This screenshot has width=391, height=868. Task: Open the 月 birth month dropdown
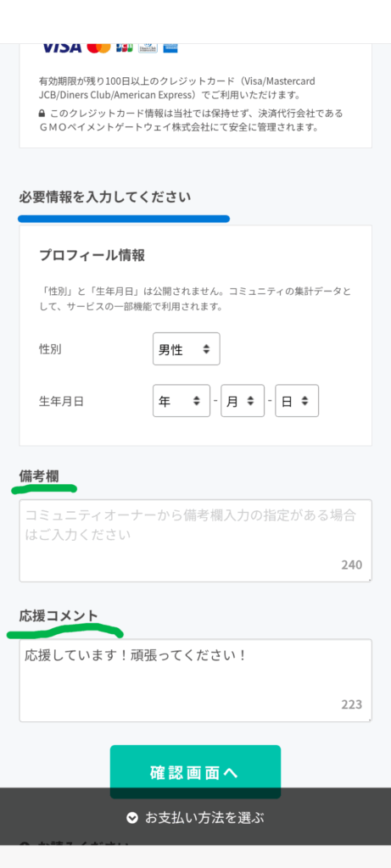click(x=243, y=401)
